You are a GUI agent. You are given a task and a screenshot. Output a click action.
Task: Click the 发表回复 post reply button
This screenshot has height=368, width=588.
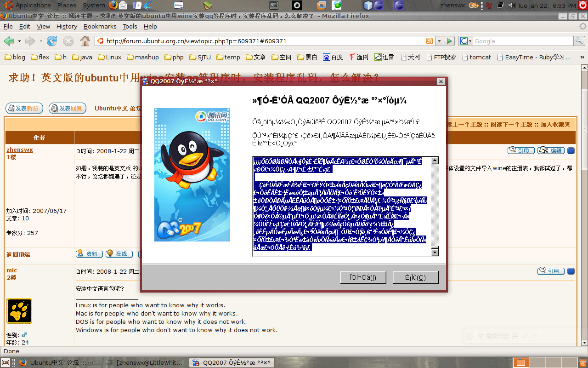[68, 109]
